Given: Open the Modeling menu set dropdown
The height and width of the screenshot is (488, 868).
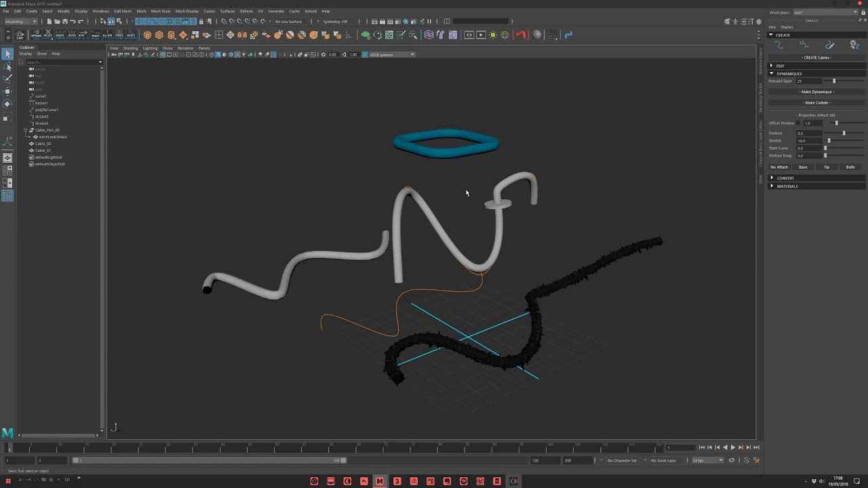Looking at the screenshot, I should click(x=21, y=22).
